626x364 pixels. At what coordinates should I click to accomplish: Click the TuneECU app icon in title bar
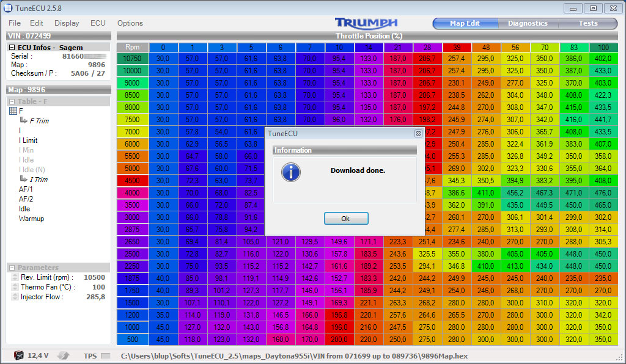click(x=7, y=7)
